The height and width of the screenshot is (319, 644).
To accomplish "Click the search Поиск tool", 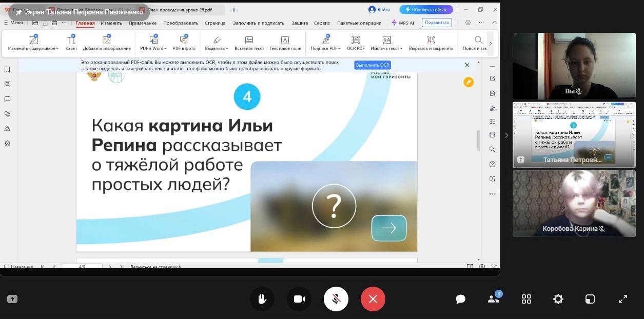I will 475,43.
